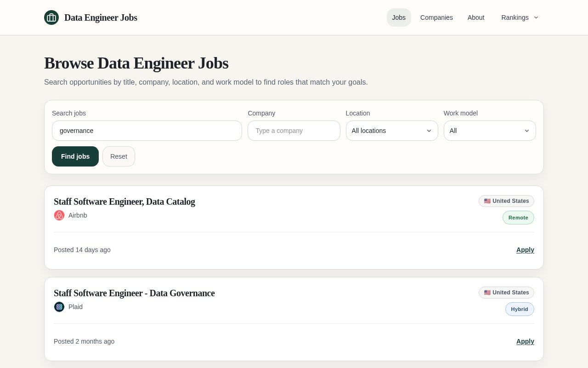Open the Work model dropdown
This screenshot has height=368, width=588.
[490, 131]
